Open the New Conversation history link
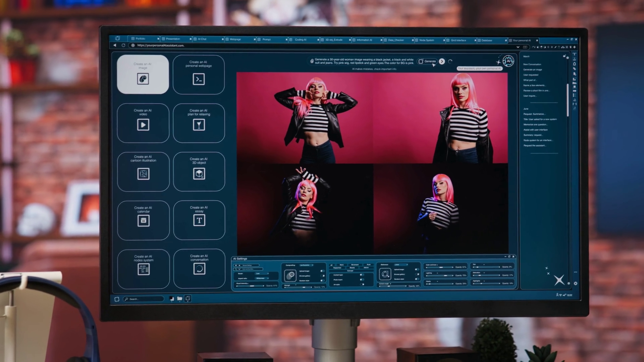Viewport: 644px width, 362px height. pyautogui.click(x=532, y=64)
